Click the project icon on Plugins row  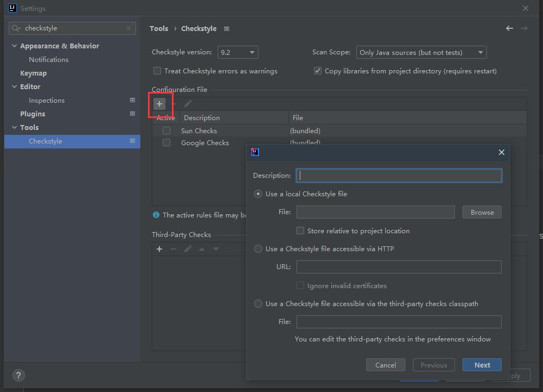pos(132,114)
